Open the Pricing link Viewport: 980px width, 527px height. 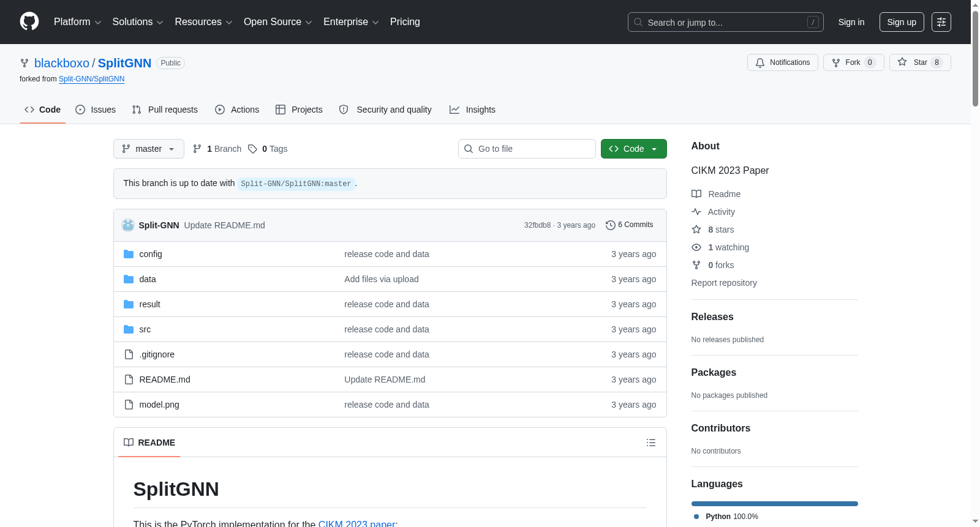(x=405, y=22)
